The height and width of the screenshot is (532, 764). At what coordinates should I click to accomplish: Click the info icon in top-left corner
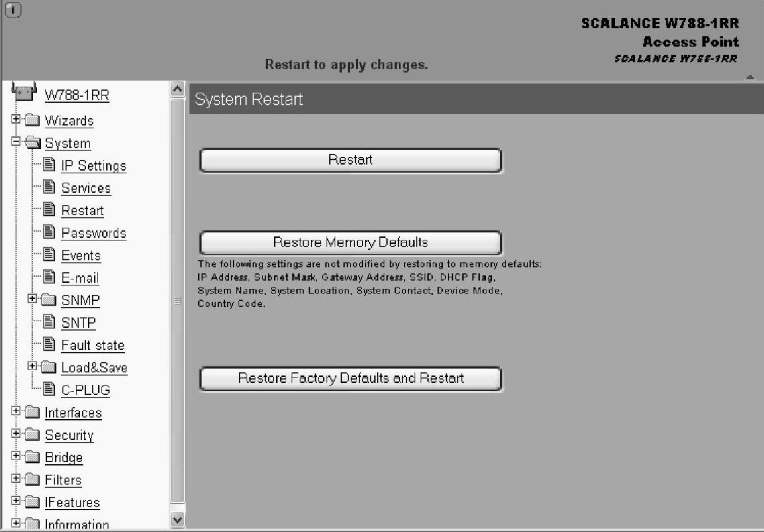[x=13, y=9]
